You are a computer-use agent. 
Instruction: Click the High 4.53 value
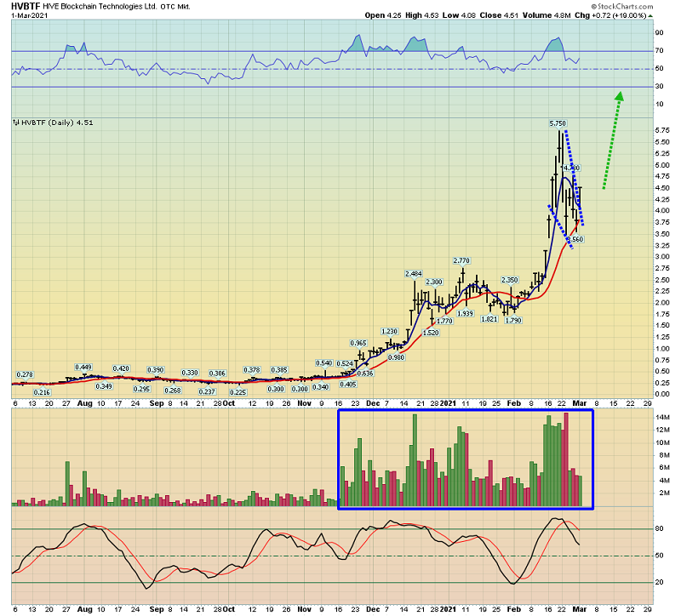tap(422, 15)
